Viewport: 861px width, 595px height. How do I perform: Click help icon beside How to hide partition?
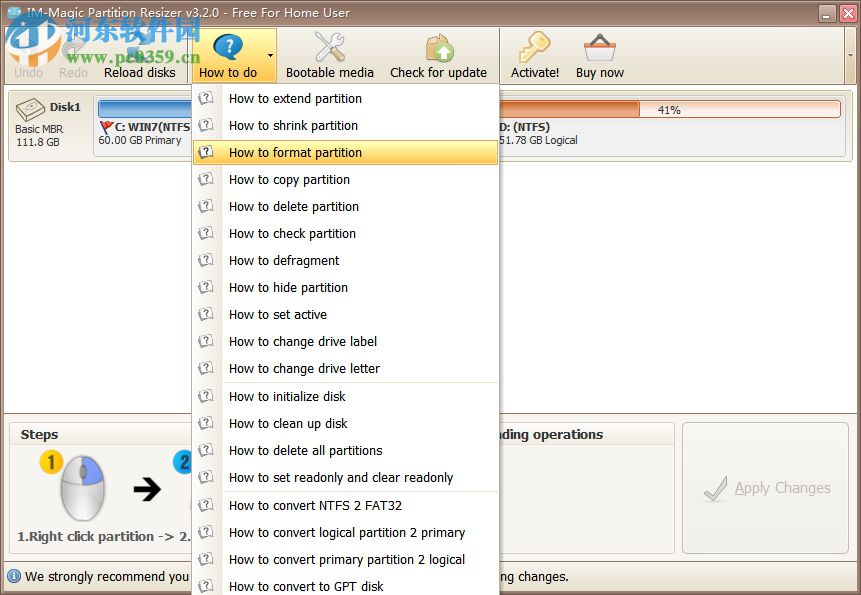(x=206, y=287)
